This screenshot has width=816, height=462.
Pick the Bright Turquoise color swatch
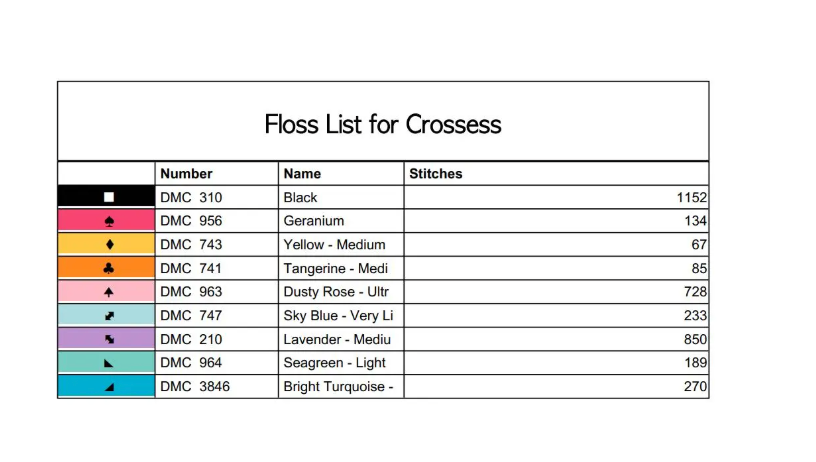click(107, 387)
